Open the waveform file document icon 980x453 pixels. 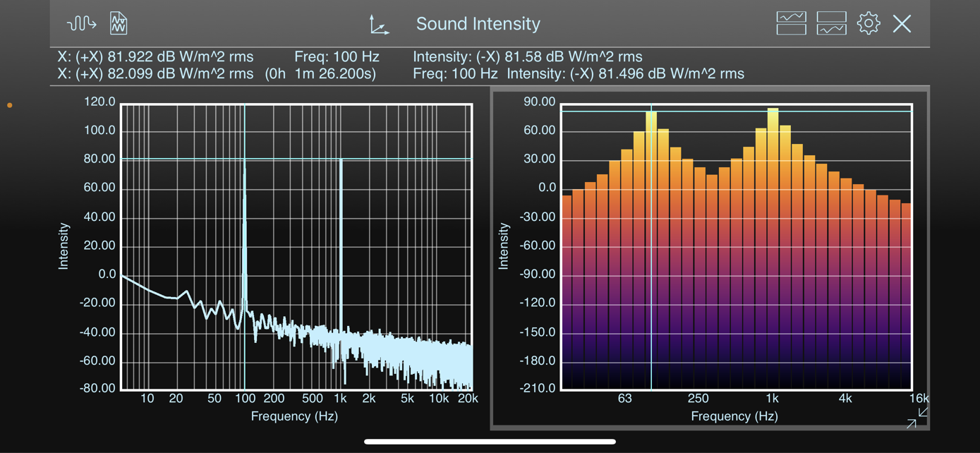pos(119,24)
